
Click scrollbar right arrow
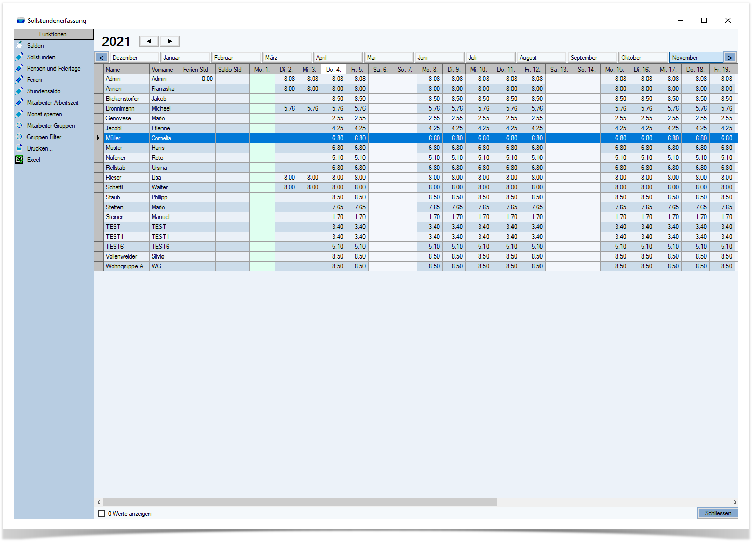pos(735,502)
